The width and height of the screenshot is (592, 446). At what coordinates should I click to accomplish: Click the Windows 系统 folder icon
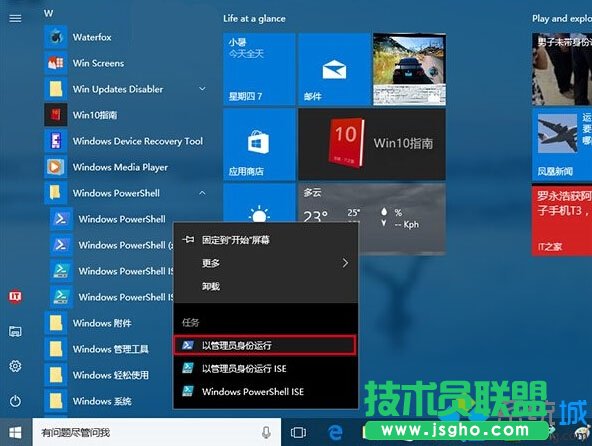[x=56, y=401]
